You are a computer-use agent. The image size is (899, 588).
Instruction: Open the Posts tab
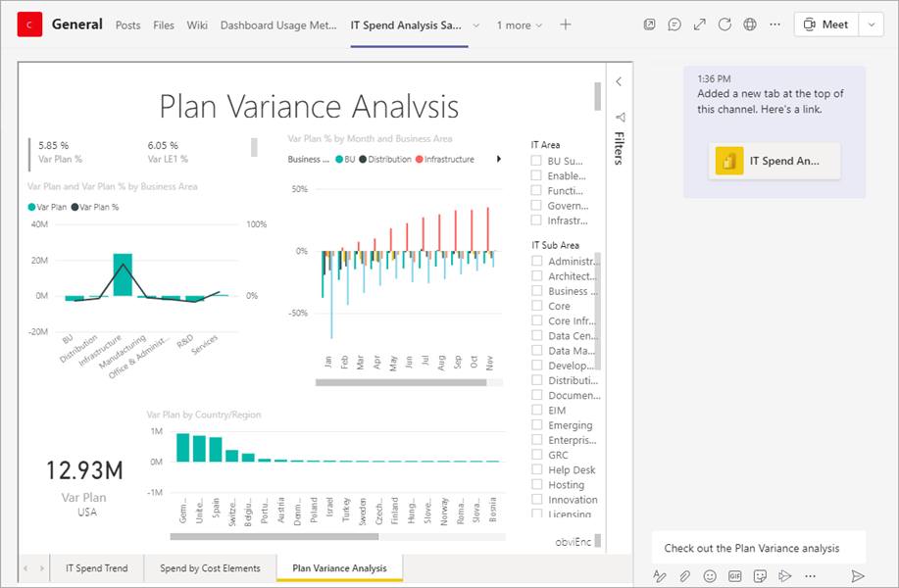coord(127,25)
